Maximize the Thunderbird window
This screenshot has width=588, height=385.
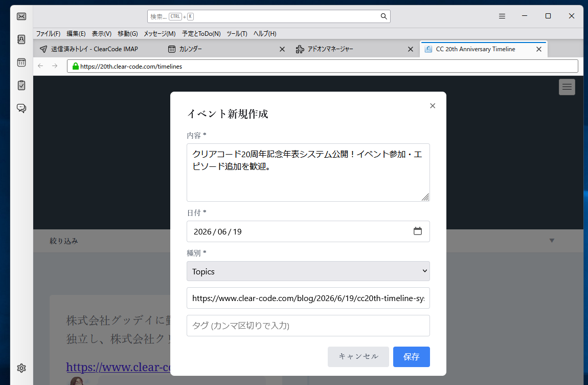coord(548,16)
